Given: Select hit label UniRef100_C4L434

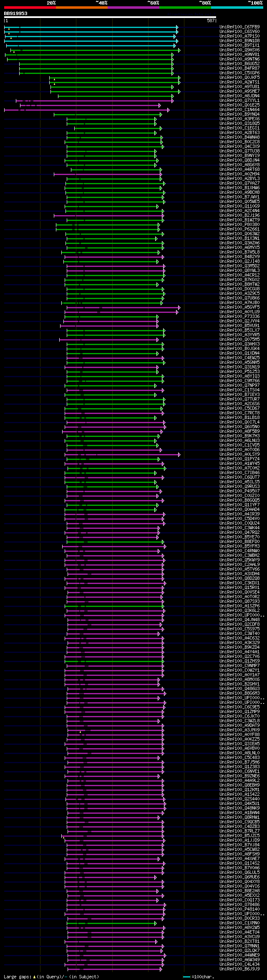Looking at the screenshot, I should click(x=239, y=965).
